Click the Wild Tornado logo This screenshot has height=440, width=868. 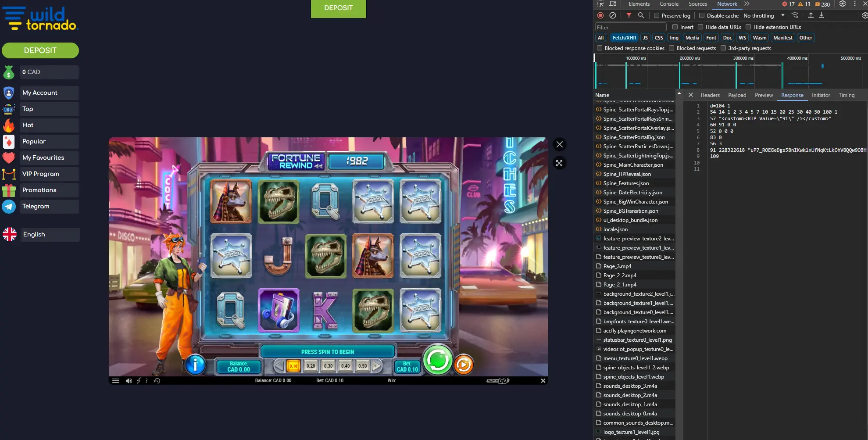[x=39, y=18]
